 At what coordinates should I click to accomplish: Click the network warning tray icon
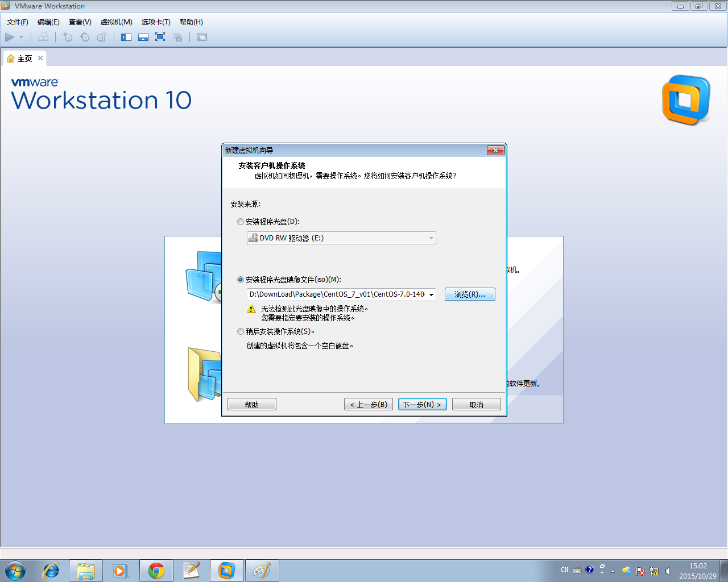[x=654, y=571]
